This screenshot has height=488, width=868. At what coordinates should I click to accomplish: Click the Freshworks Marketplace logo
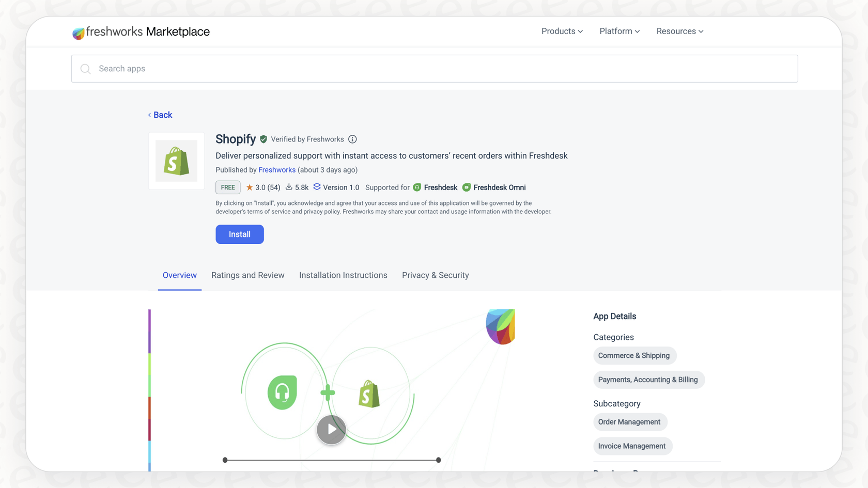pos(141,32)
